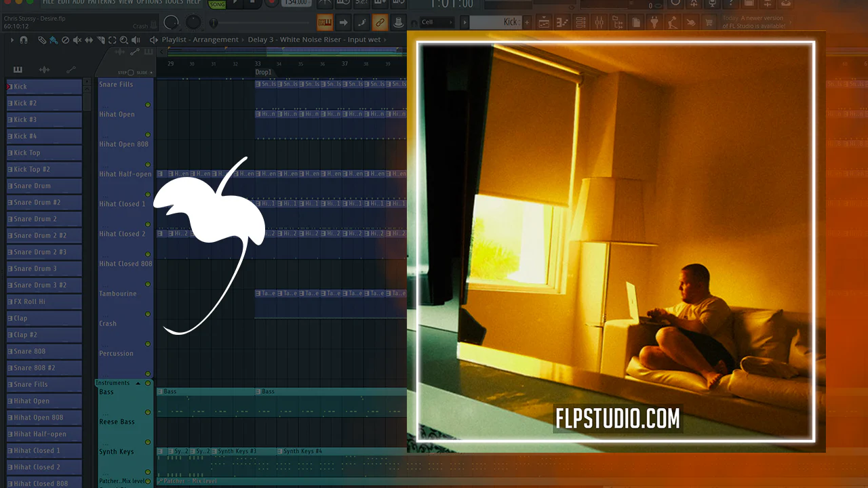
Task: Open the Cell snap dropdown
Action: (x=437, y=22)
